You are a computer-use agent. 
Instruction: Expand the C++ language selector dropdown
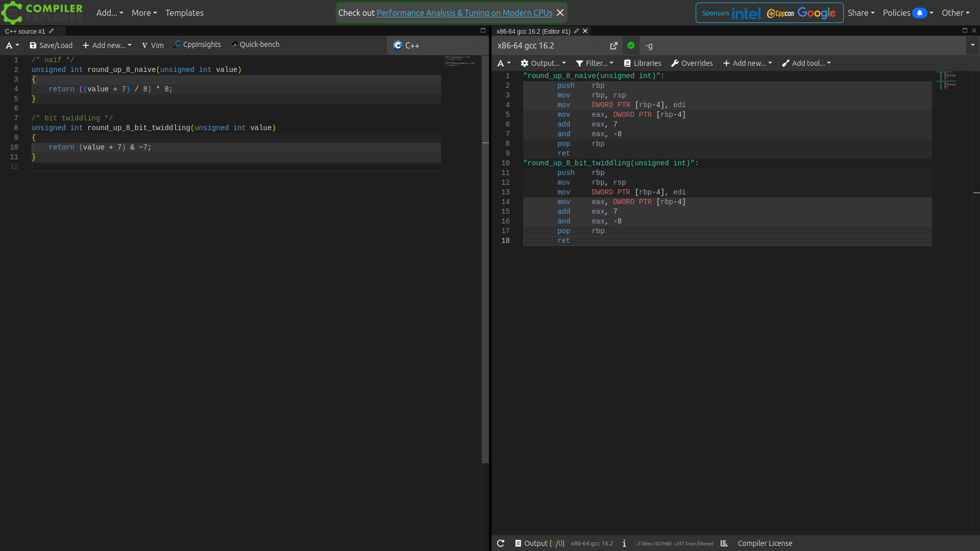coord(437,45)
